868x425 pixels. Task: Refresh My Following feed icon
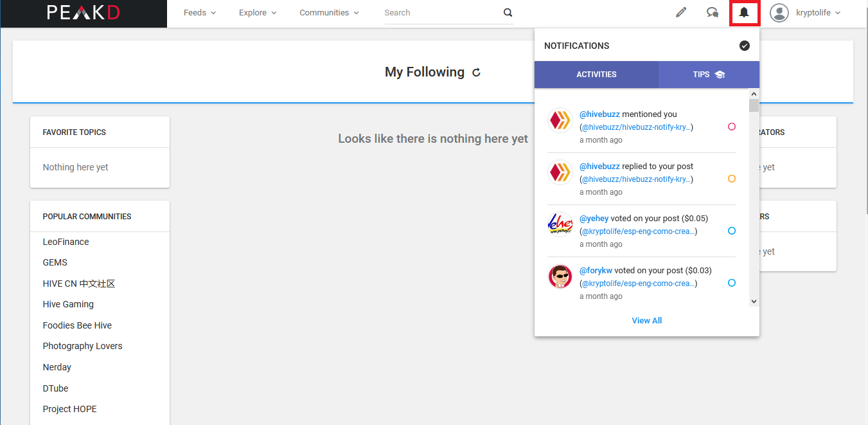[x=476, y=73]
